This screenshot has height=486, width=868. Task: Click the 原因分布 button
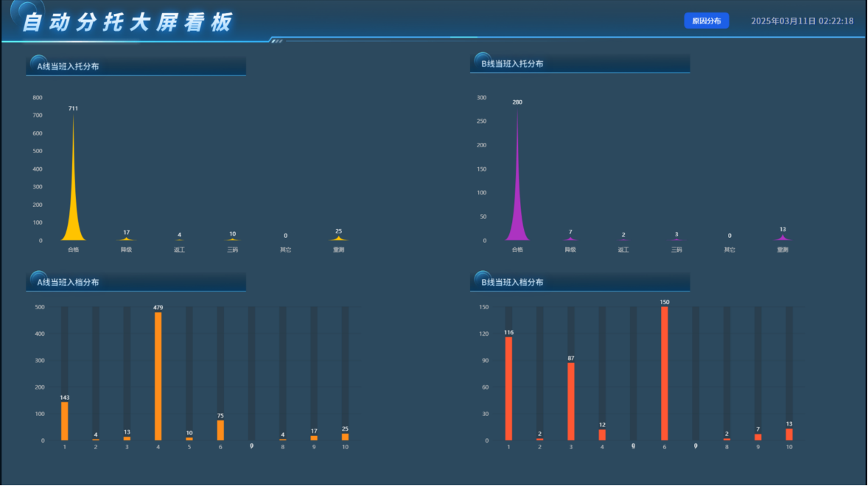(707, 21)
